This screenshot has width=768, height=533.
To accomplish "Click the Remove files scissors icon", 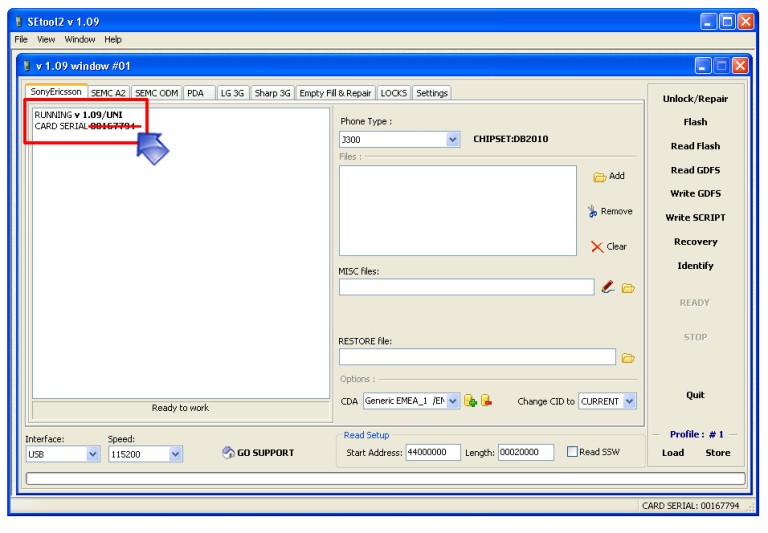I will pos(593,211).
